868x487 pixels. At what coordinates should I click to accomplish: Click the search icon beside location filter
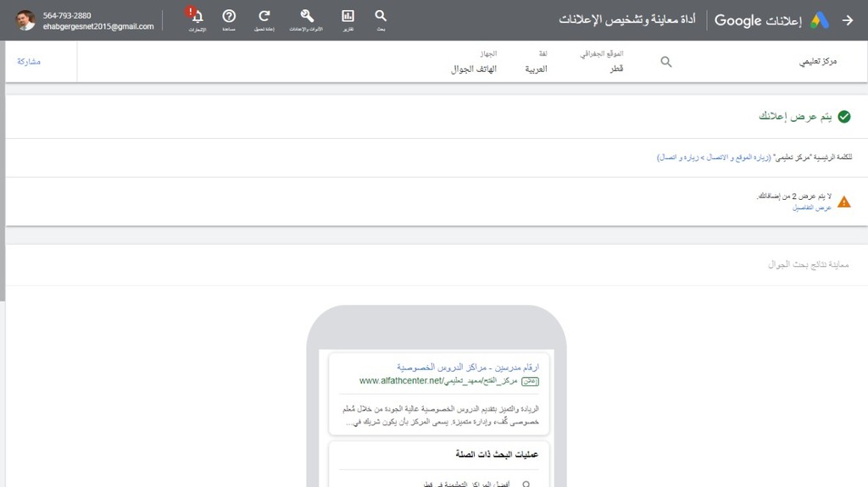(666, 62)
